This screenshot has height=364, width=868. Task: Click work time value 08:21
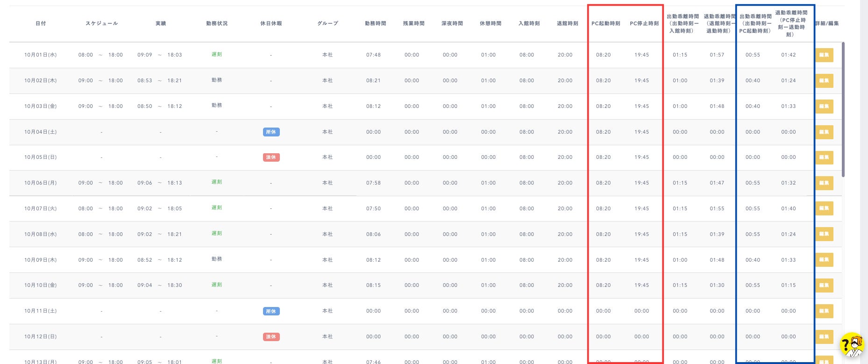coord(373,81)
